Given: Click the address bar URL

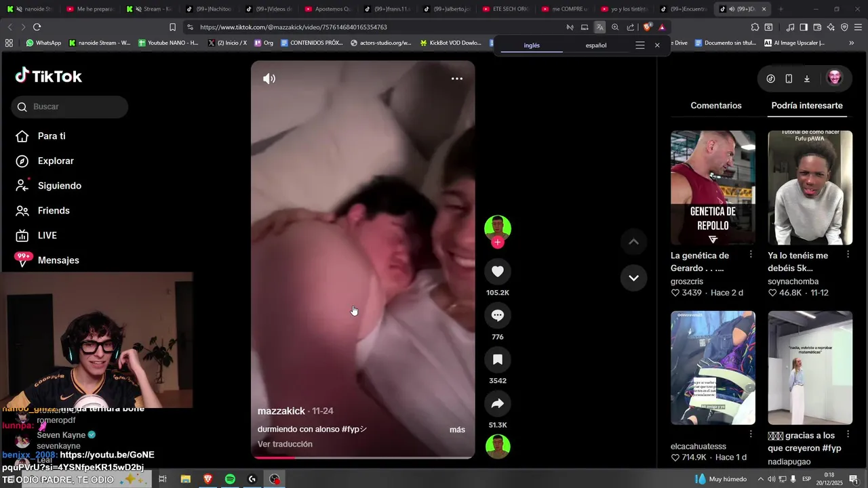Looking at the screenshot, I should 294,27.
